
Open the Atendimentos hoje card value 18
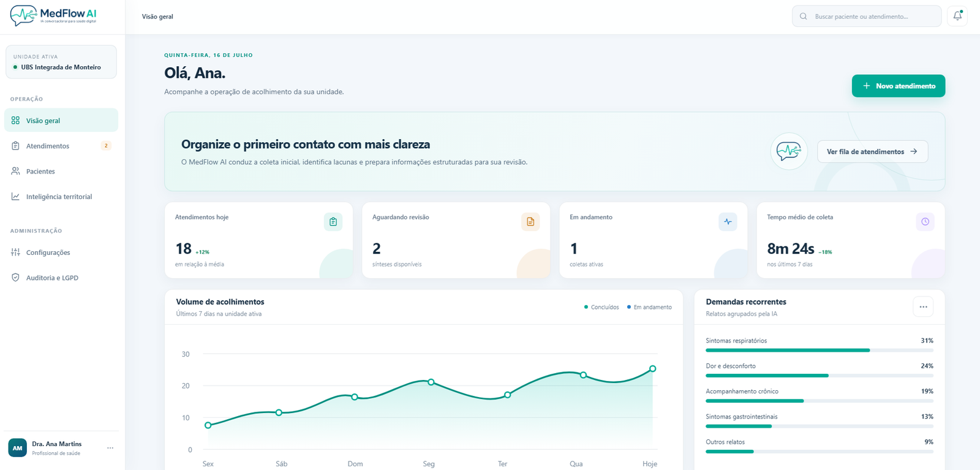184,249
